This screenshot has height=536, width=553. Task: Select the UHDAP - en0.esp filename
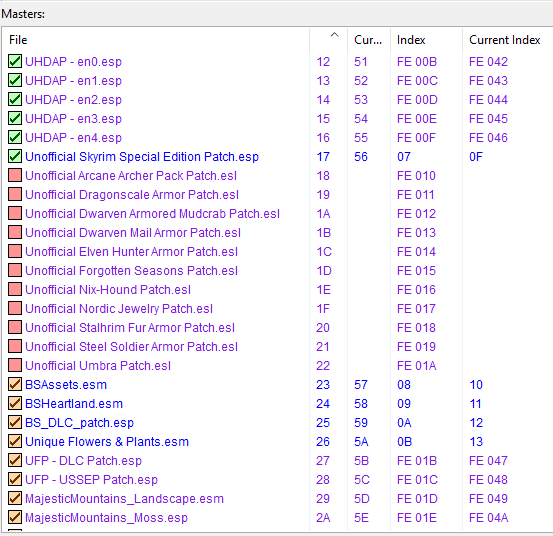73,62
